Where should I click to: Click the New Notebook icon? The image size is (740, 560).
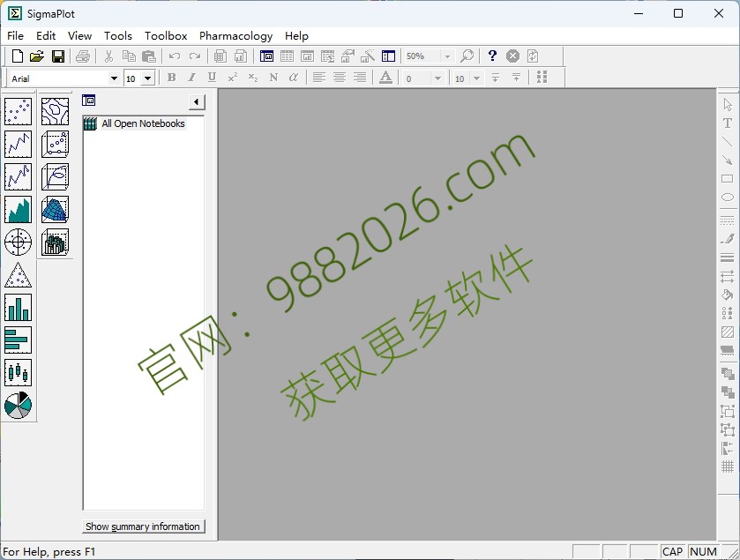click(x=18, y=56)
